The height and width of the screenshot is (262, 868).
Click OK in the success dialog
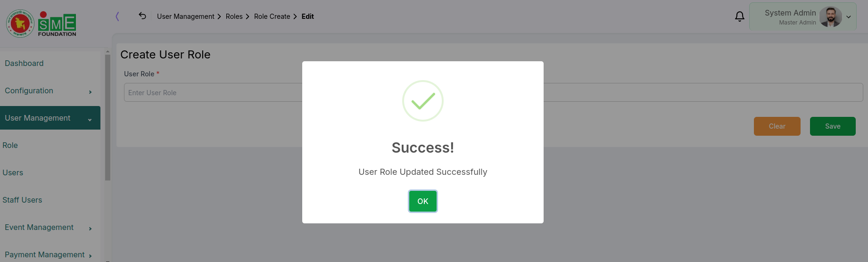pyautogui.click(x=423, y=201)
